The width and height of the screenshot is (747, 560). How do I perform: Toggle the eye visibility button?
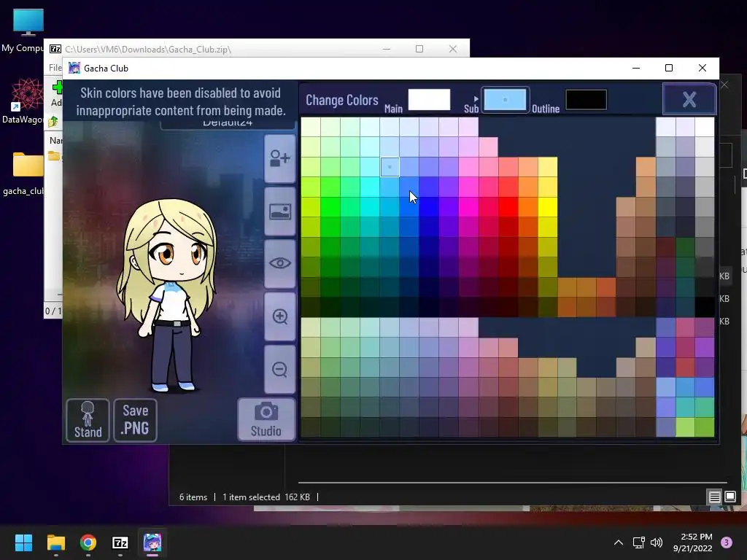point(280,263)
